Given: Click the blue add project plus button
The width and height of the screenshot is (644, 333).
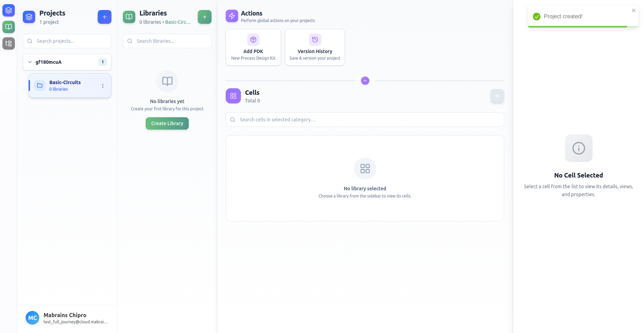Looking at the screenshot, I should click(x=104, y=17).
